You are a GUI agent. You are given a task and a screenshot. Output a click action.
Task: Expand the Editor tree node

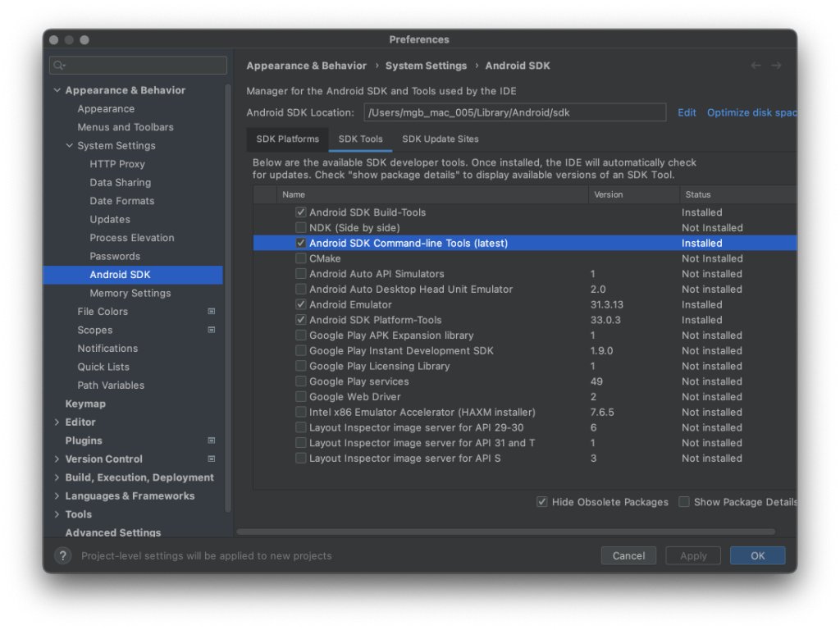pyautogui.click(x=57, y=422)
